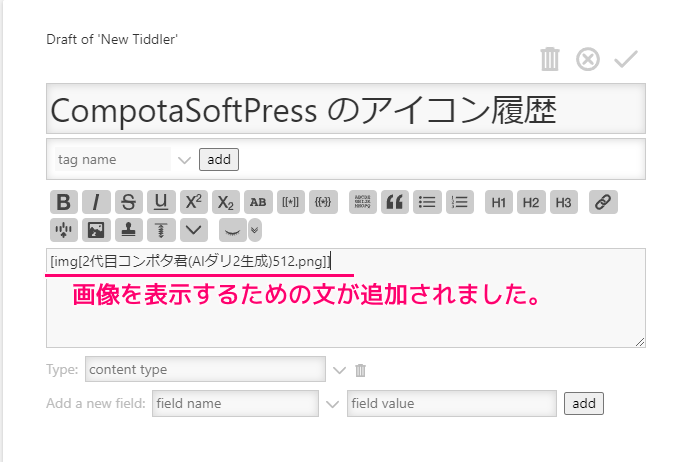Focus the field value input
This screenshot has width=688, height=462.
coord(452,404)
